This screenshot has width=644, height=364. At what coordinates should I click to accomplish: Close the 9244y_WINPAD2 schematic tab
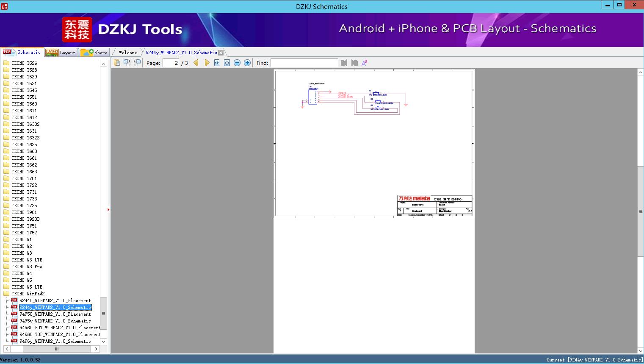click(221, 53)
